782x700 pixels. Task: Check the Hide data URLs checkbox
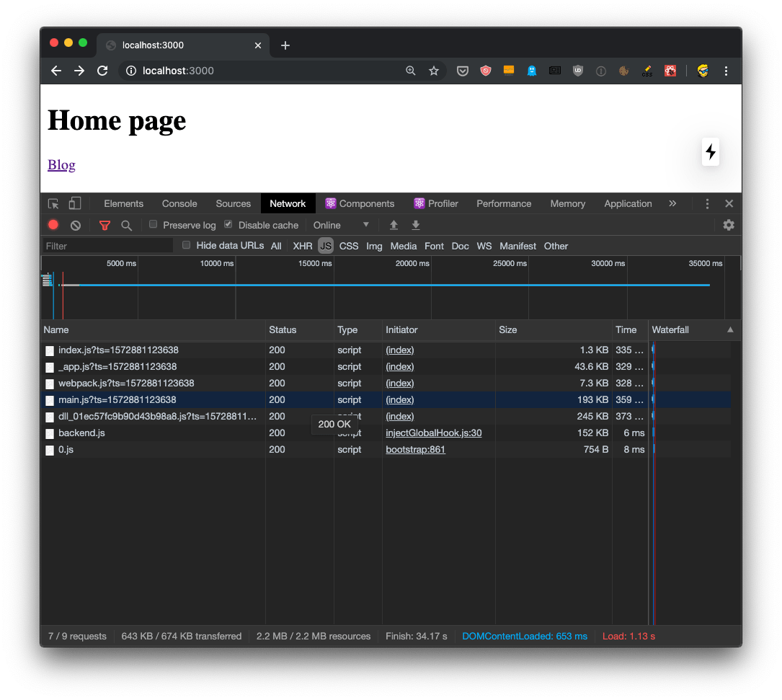pyautogui.click(x=187, y=246)
